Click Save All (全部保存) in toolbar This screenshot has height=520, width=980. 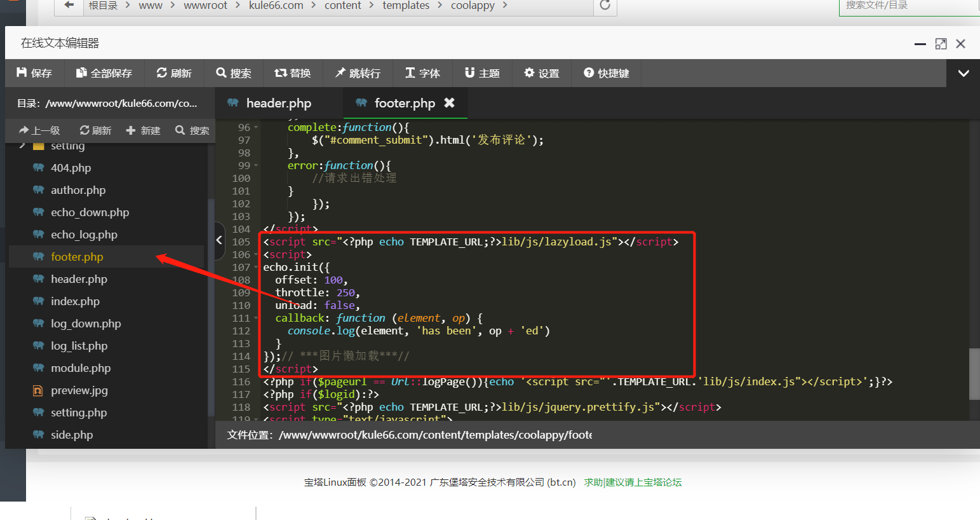coord(104,73)
